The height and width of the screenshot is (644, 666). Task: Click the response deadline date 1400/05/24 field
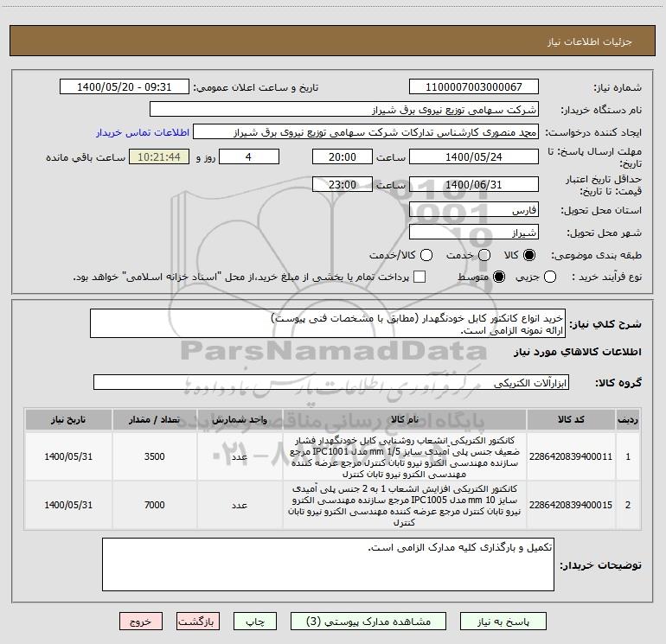click(474, 156)
